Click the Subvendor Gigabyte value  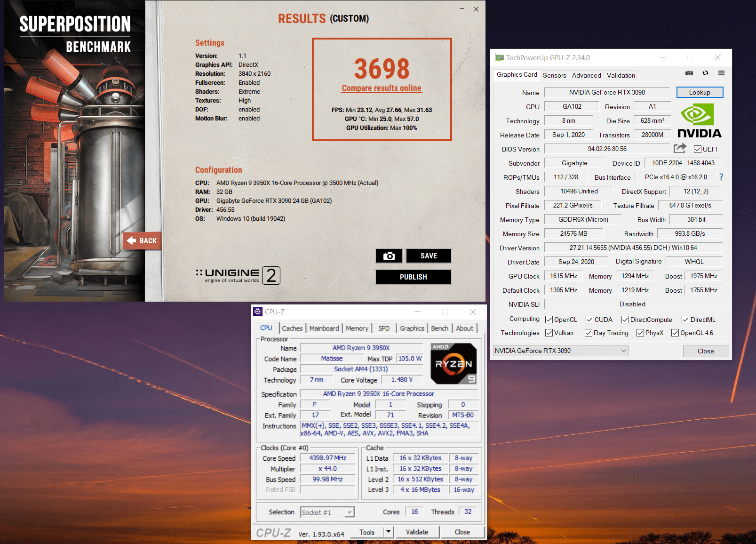(x=574, y=163)
